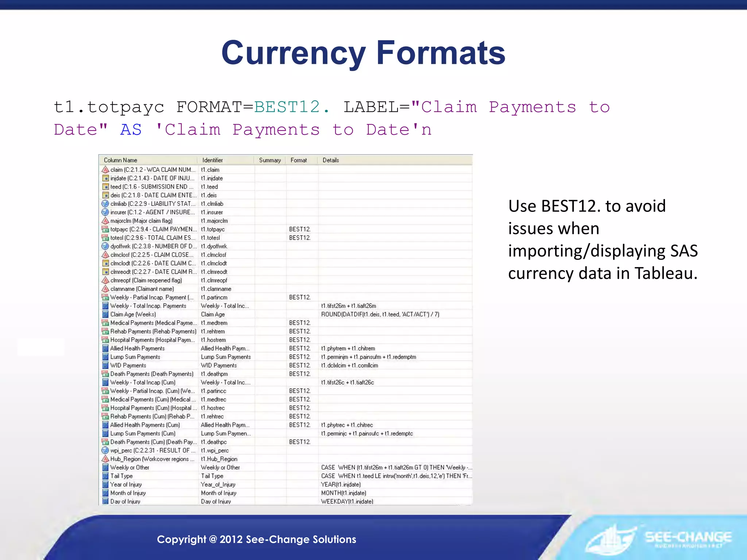Image resolution: width=747 pixels, height=560 pixels.
Task: Click the character icon beside claim row
Action: (x=105, y=170)
